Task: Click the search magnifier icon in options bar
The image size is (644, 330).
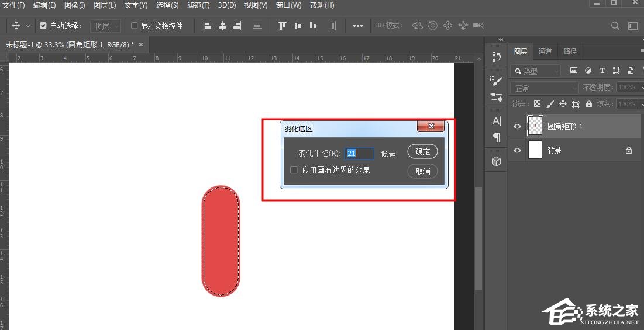Action: 615,26
